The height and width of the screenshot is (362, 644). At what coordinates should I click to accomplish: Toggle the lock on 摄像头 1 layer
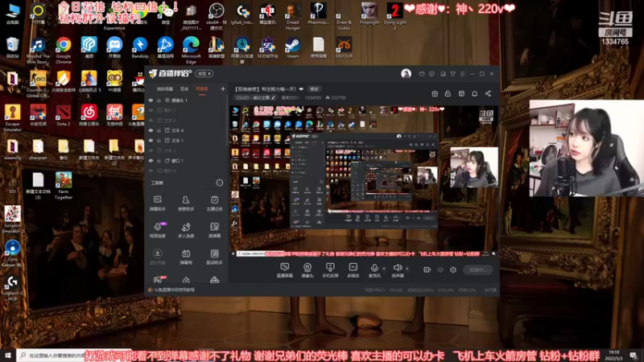click(159, 100)
